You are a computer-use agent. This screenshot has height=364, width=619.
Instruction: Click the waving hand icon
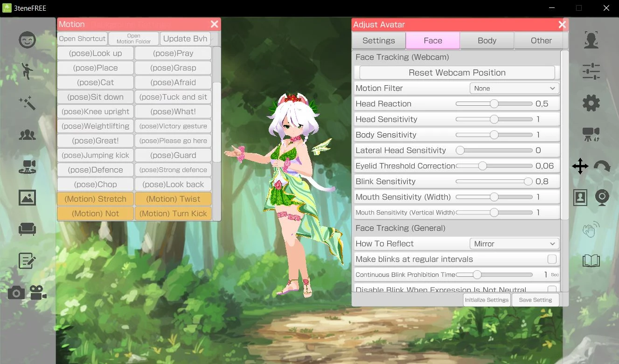tap(591, 229)
